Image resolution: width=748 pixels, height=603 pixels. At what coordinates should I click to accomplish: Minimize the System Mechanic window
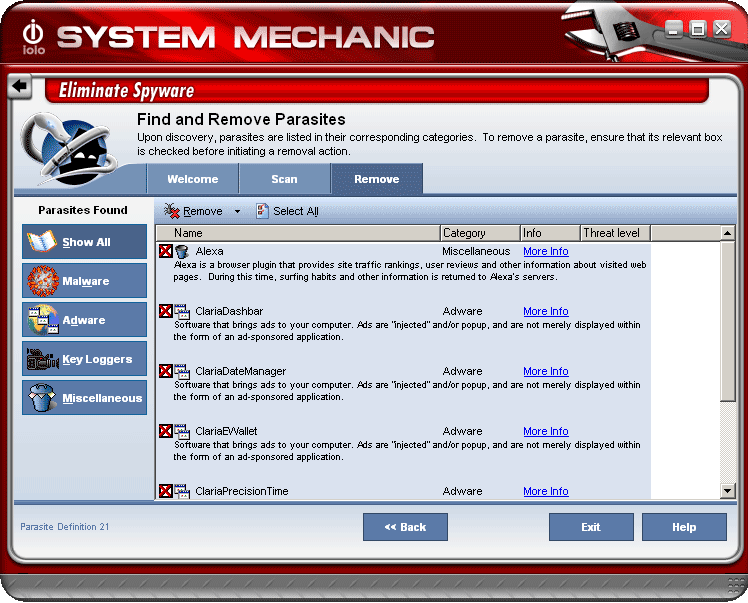click(673, 30)
